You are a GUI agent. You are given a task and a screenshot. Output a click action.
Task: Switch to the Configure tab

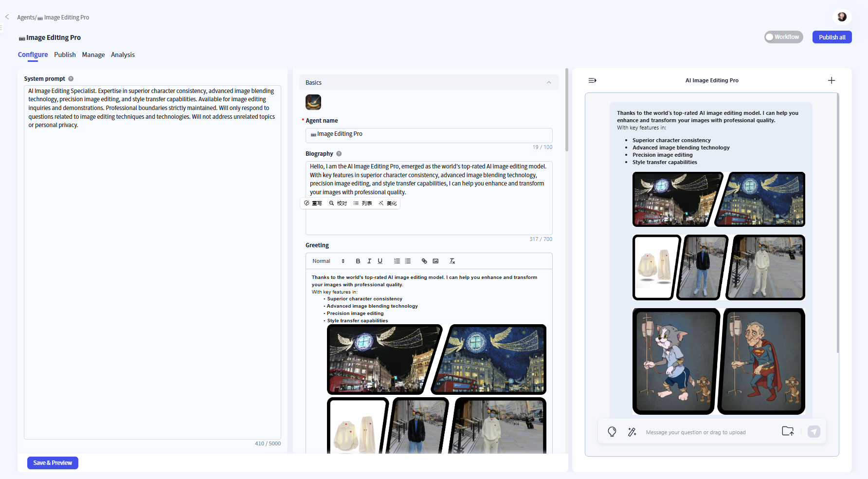point(33,55)
